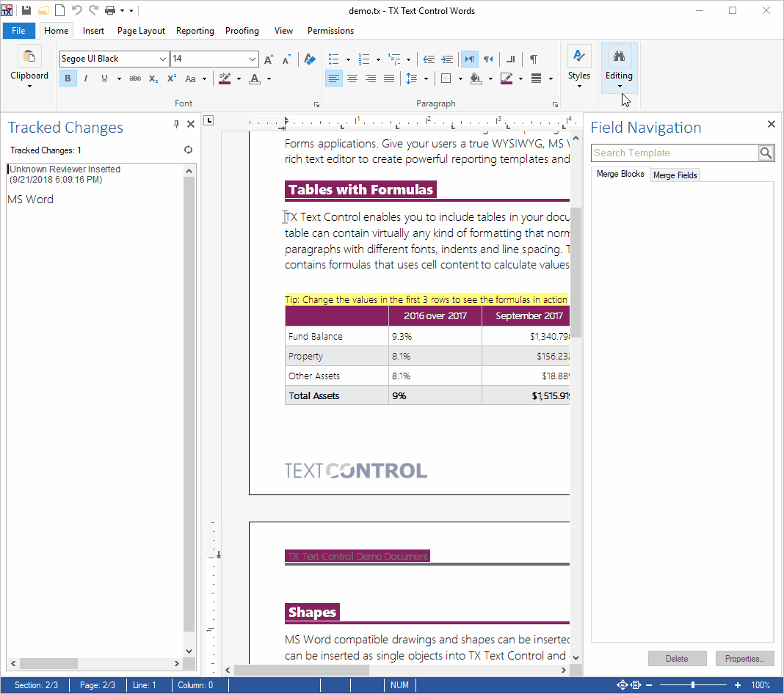784x694 pixels.
Task: Enable justified paragraph alignment
Action: pos(389,78)
